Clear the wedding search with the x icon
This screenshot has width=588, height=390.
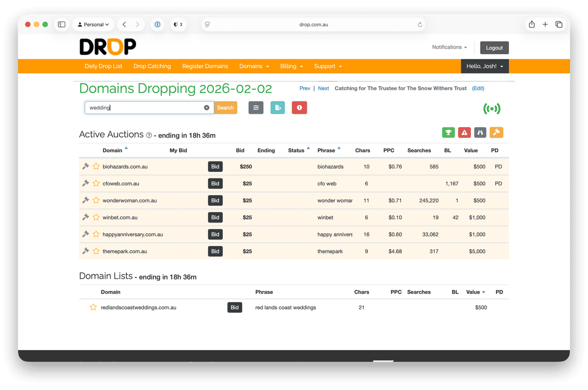pyautogui.click(x=206, y=107)
